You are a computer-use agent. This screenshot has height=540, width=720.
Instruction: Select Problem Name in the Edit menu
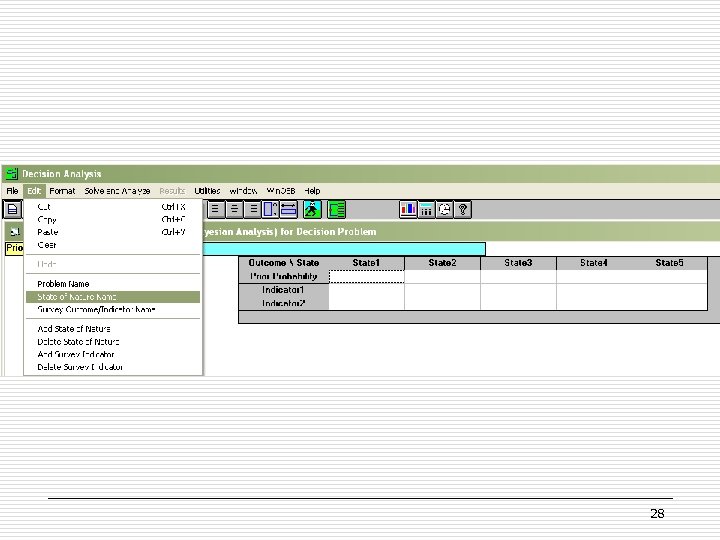[x=113, y=284]
